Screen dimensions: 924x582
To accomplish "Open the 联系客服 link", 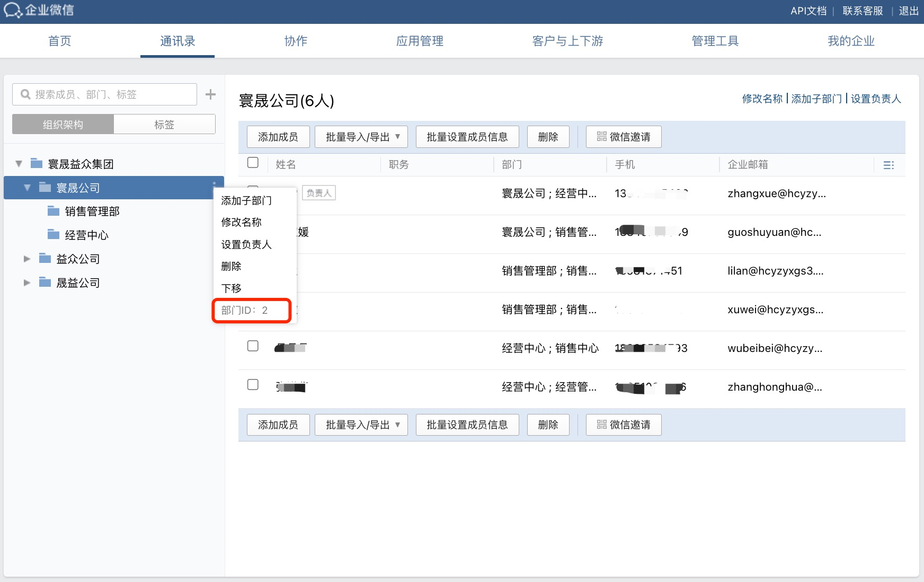I will [863, 11].
